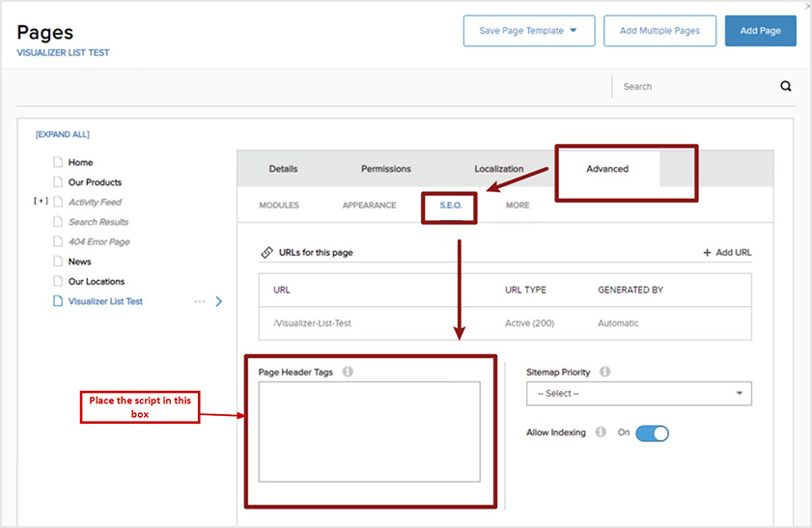Click the page icon beside Activity Feed
The width and height of the screenshot is (812, 528).
[x=58, y=202]
